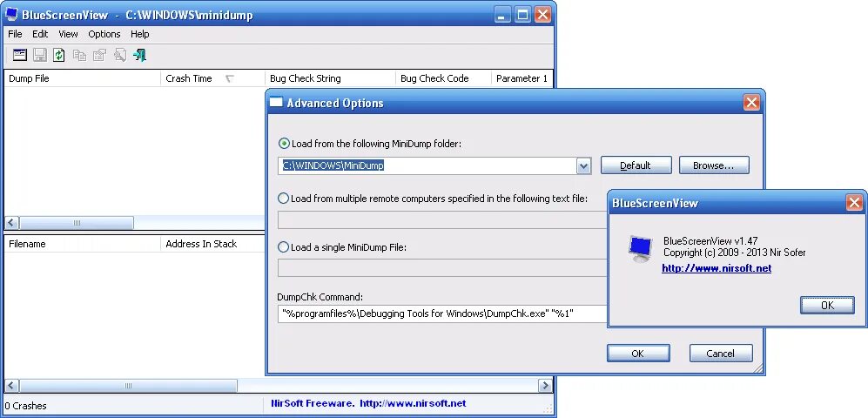The image size is (868, 418).
Task: Click NirSoft Freeware status bar link
Action: (x=368, y=403)
